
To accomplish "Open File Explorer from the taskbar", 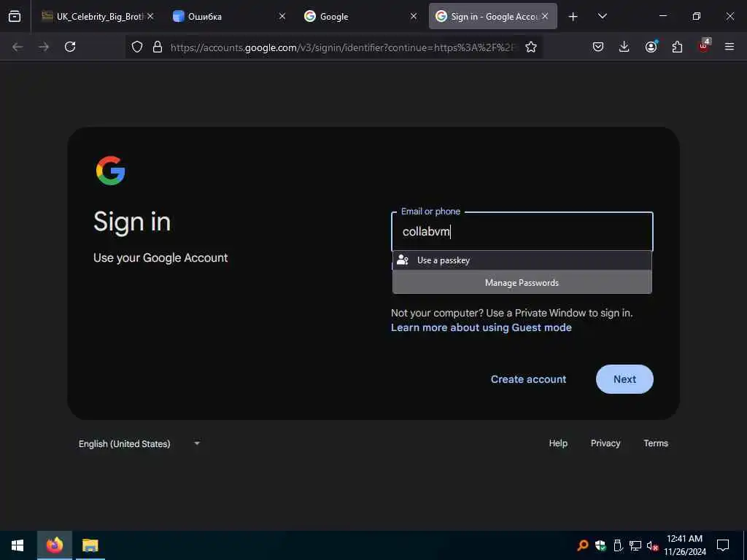I will pyautogui.click(x=90, y=545).
